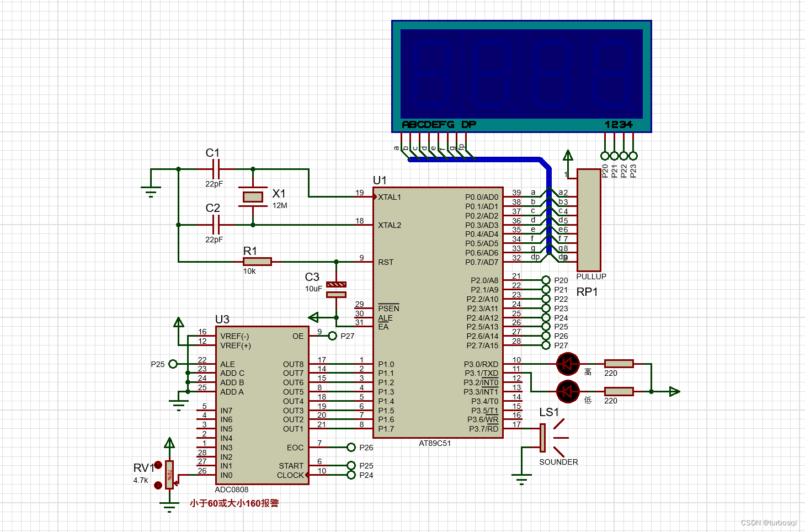Select the 220 resistor next to 低 LED
Viewport: 805px width, 532px height.
pos(619,391)
